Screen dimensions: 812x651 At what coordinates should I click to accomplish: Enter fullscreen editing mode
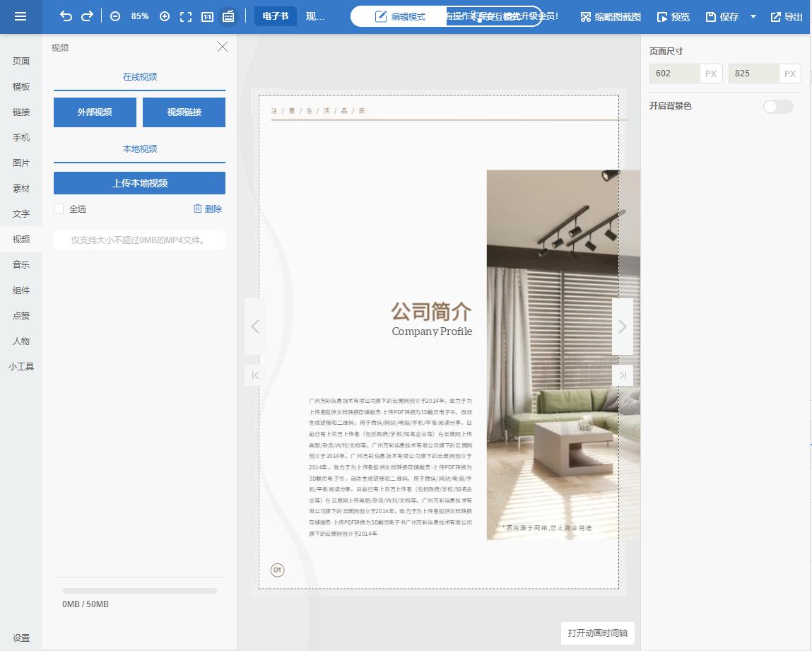tap(186, 16)
